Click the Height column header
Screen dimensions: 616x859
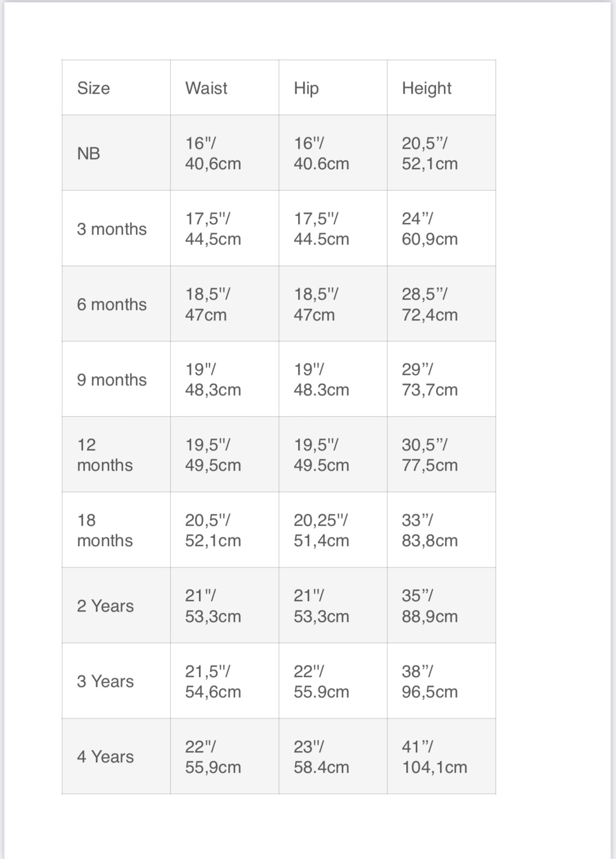[427, 88]
